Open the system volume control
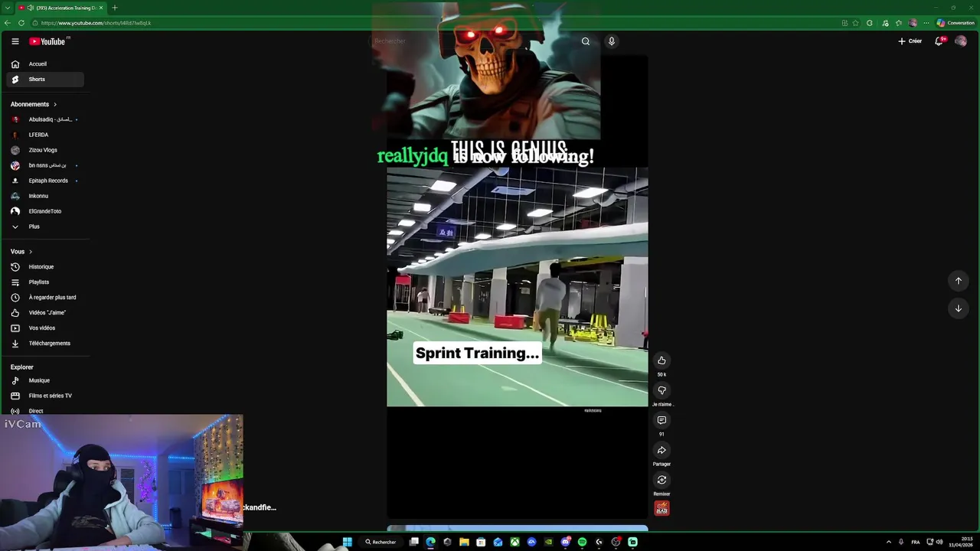Viewport: 980px width, 551px height. [x=939, y=542]
